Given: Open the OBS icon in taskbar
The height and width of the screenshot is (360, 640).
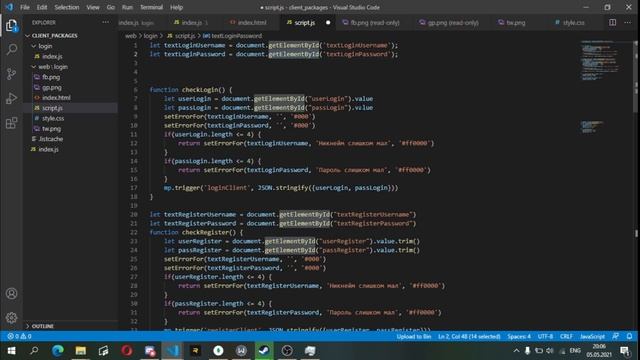Looking at the screenshot, I should click(x=287, y=351).
